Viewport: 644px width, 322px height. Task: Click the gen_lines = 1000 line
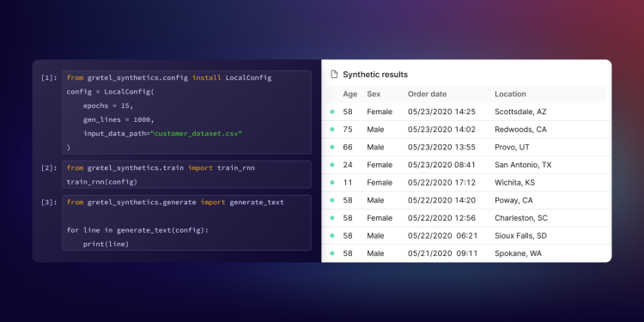(x=118, y=119)
